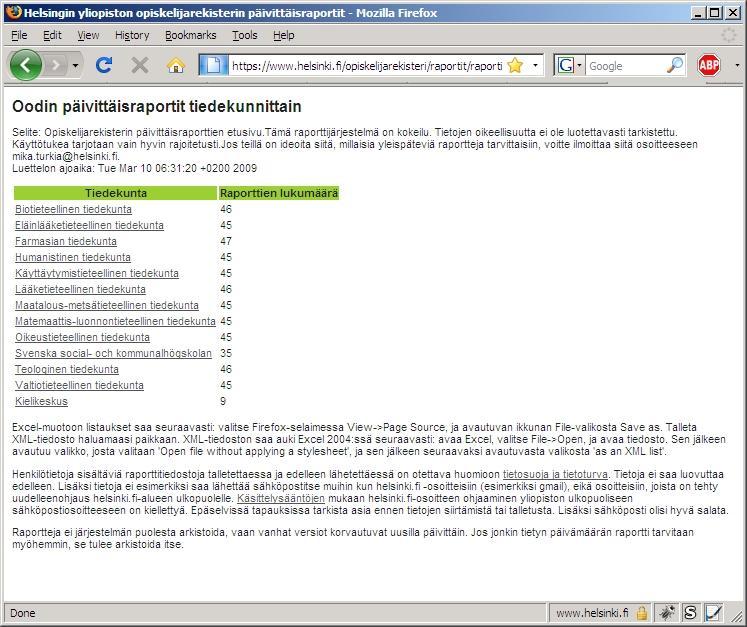Run search with the magnifying glass icon
This screenshot has height=627, width=747.
(x=675, y=65)
